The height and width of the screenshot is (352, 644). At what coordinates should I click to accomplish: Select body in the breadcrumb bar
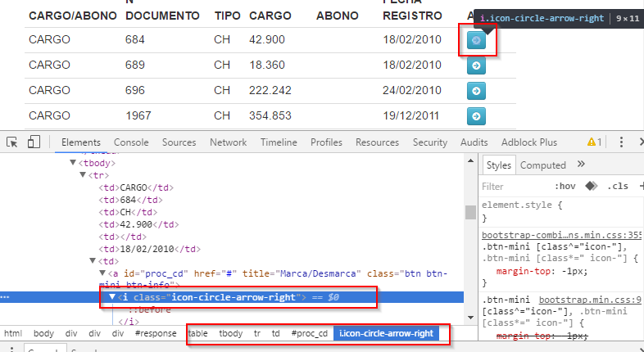point(43,333)
